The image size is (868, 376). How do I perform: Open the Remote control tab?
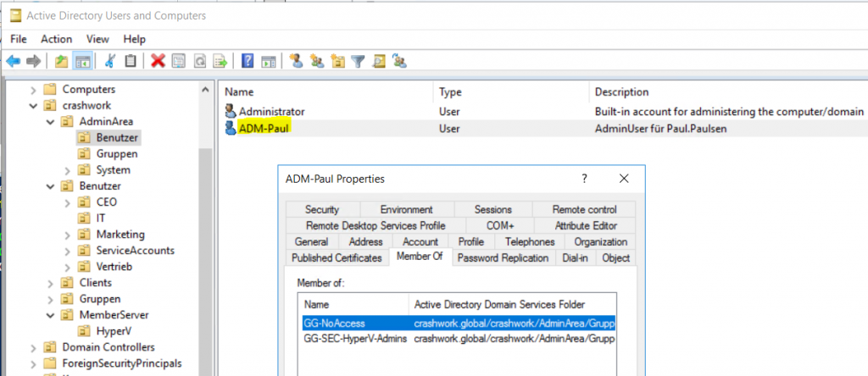coord(584,209)
